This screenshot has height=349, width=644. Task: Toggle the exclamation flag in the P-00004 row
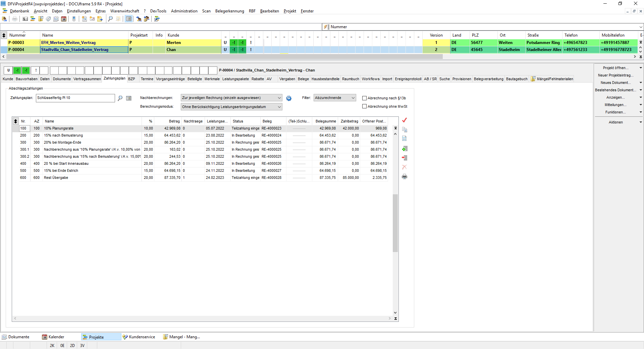coord(251,50)
